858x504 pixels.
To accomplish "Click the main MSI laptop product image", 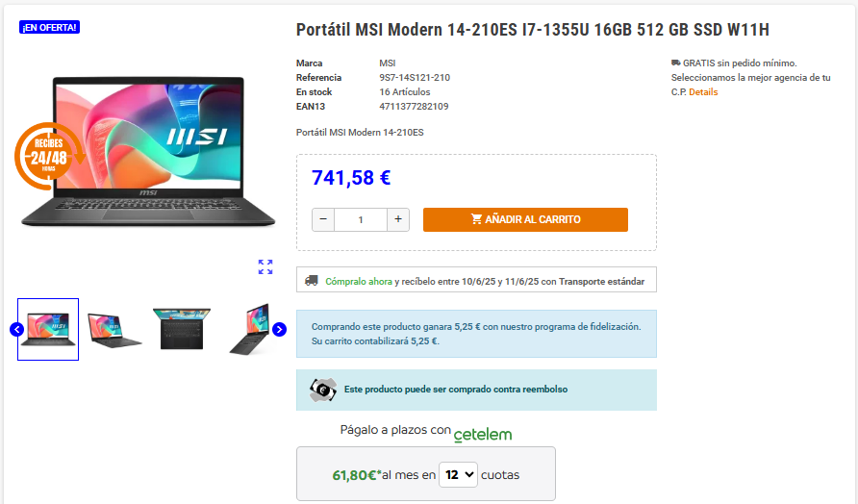I will [x=148, y=152].
